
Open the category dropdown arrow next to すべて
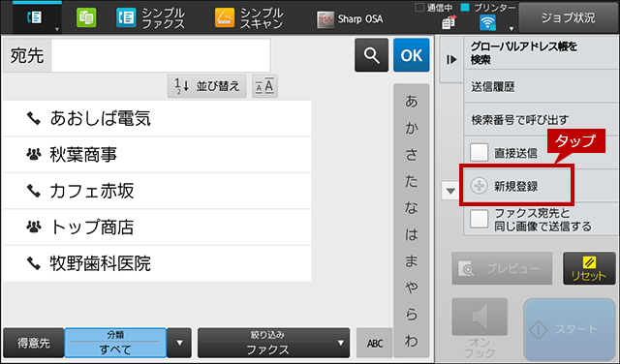(179, 343)
